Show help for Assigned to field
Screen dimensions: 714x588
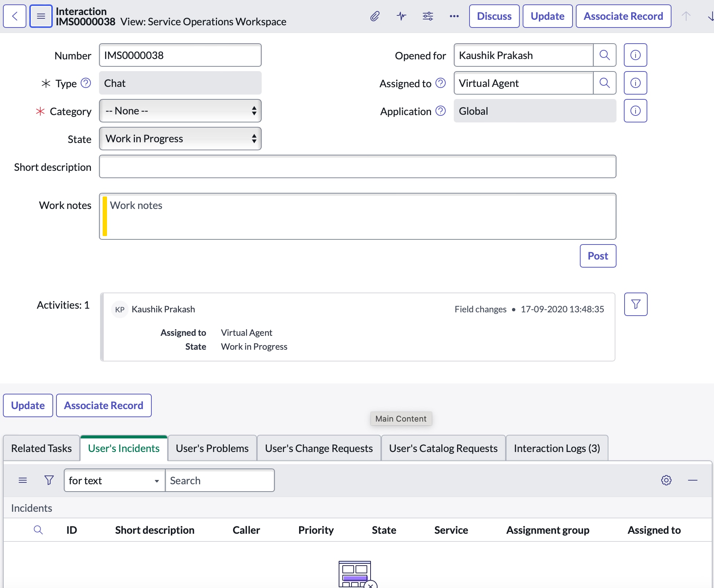[441, 83]
